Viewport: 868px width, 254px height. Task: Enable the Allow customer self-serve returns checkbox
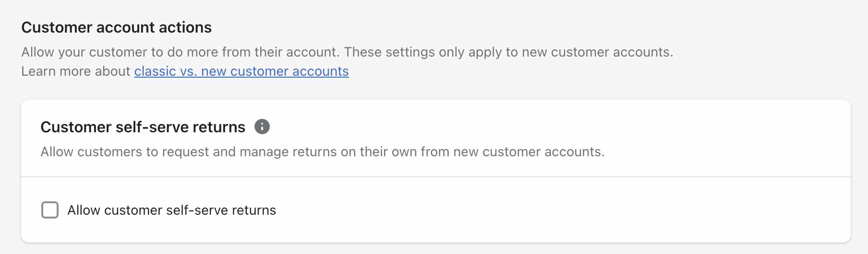50,210
